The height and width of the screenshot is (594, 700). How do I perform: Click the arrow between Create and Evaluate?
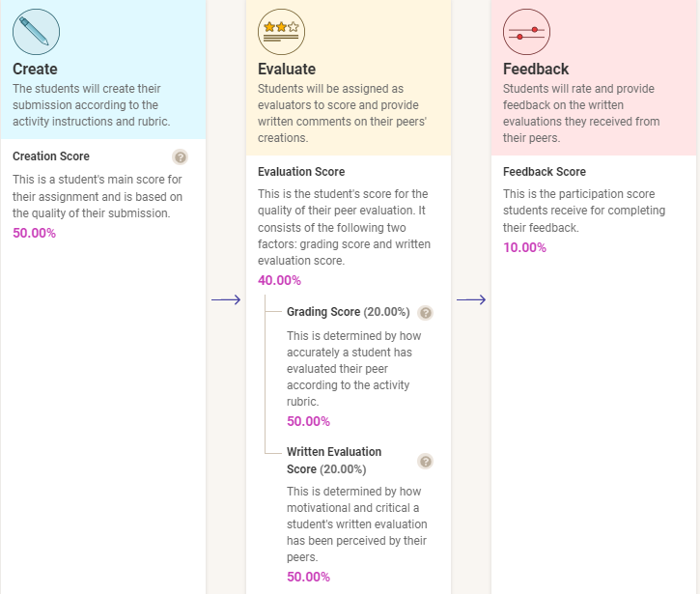point(226,300)
